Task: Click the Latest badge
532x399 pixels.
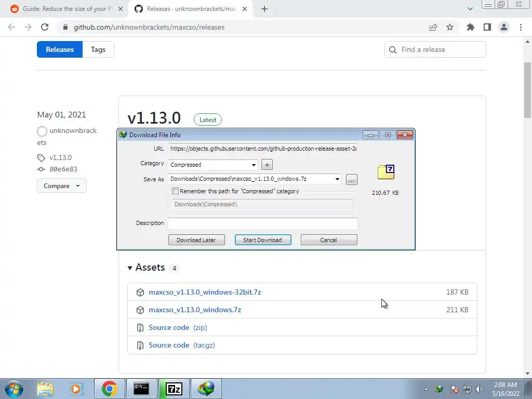Action: coord(208,120)
